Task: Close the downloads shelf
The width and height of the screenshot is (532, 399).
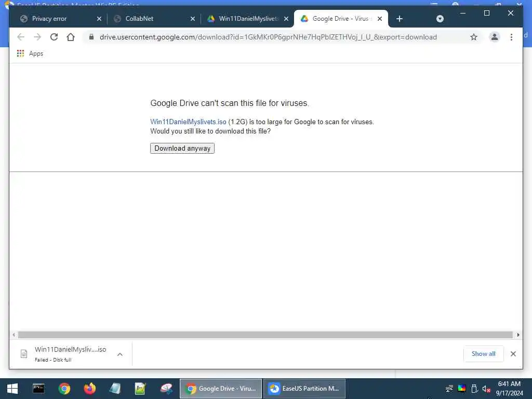Action: click(513, 354)
